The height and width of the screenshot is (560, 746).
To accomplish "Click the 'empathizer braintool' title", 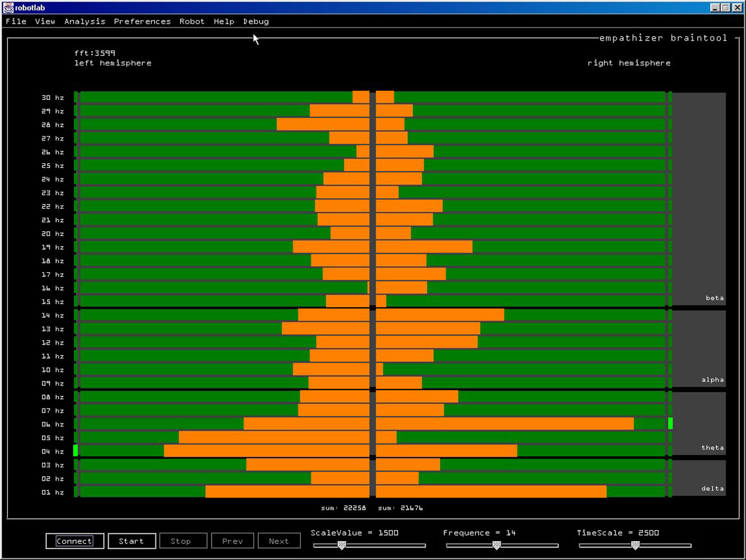I will [x=663, y=38].
